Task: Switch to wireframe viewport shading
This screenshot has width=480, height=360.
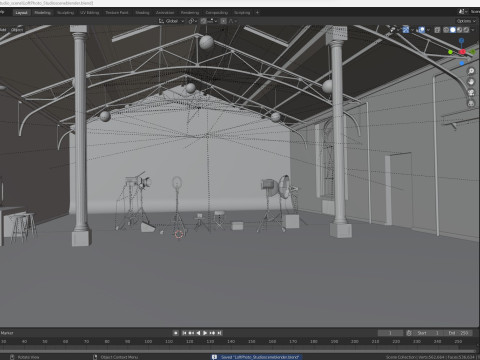Action: point(446,30)
